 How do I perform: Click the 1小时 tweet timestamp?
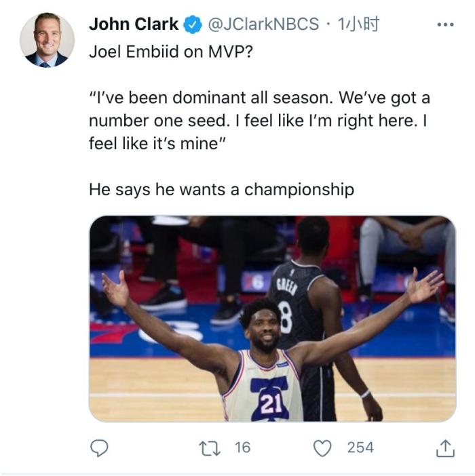point(358,24)
